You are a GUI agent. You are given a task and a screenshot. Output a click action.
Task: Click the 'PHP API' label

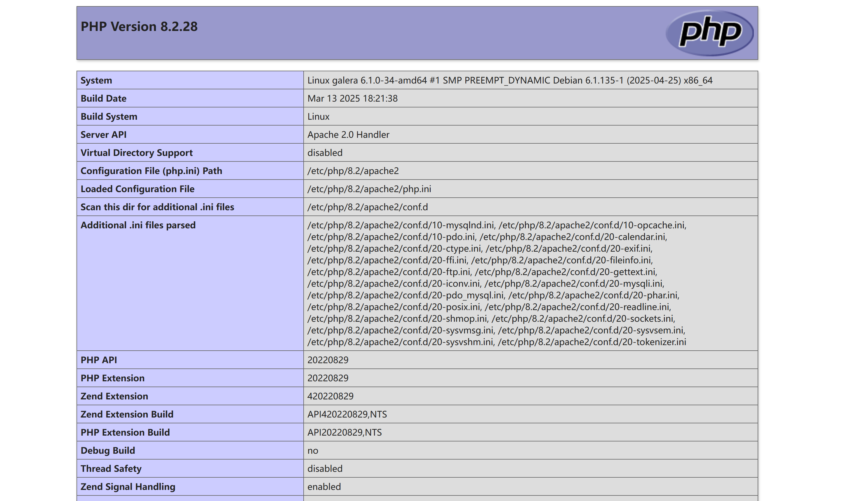pyautogui.click(x=98, y=360)
